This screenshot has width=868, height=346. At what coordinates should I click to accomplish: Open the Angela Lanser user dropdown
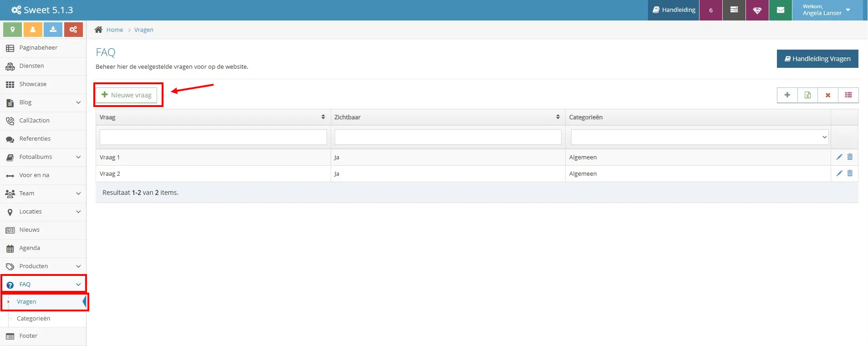point(827,10)
